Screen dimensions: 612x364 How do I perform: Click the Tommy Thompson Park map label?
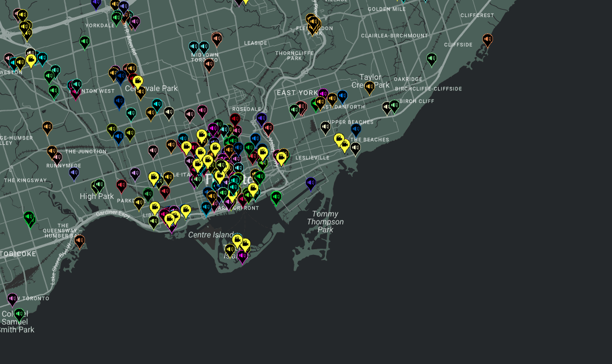[325, 222]
